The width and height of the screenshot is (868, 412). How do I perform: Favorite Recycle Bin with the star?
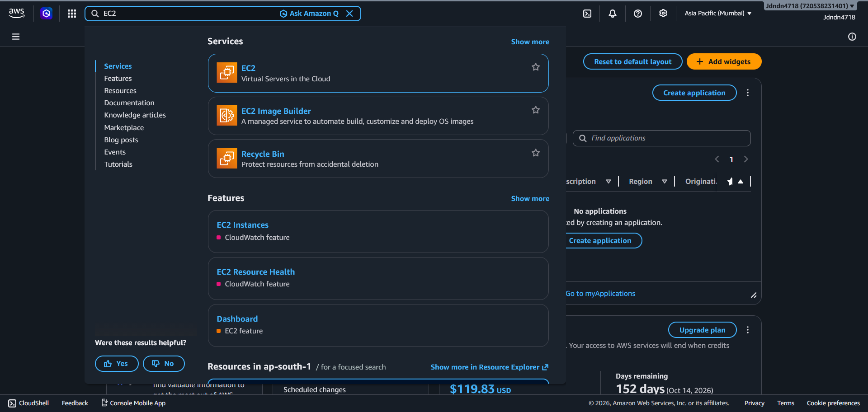pyautogui.click(x=536, y=153)
